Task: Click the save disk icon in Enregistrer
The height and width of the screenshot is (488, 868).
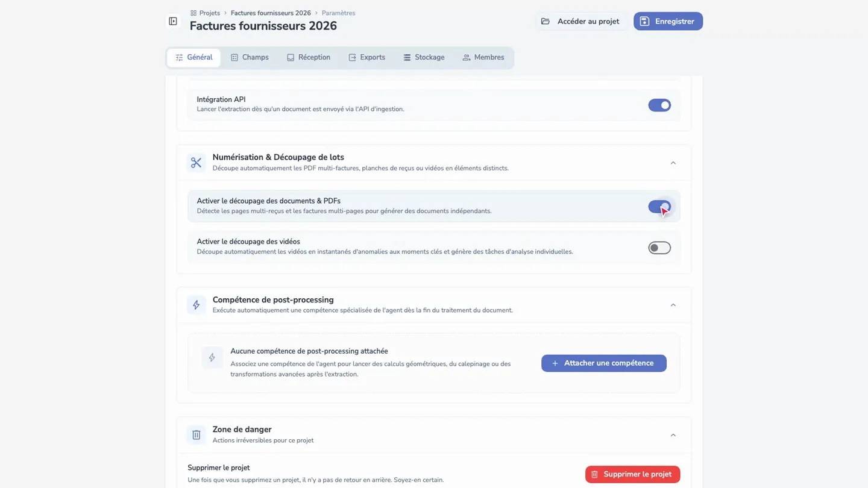Action: click(x=644, y=21)
